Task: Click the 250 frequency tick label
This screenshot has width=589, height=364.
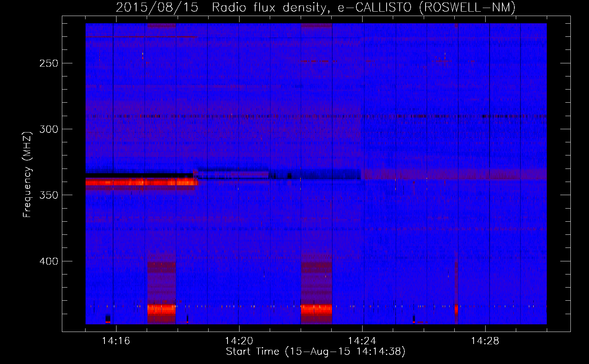Action: tap(49, 63)
